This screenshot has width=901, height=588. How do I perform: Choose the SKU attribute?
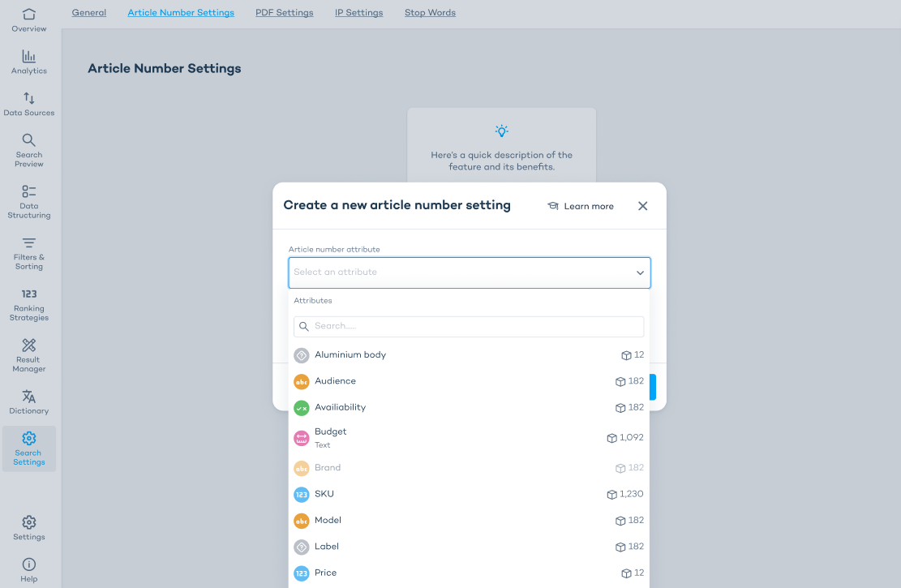point(469,494)
